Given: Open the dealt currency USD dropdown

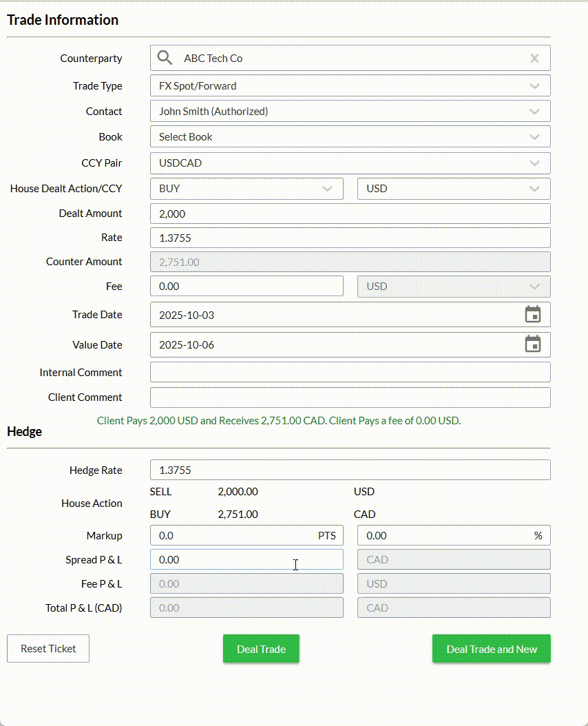Looking at the screenshot, I should coord(535,189).
